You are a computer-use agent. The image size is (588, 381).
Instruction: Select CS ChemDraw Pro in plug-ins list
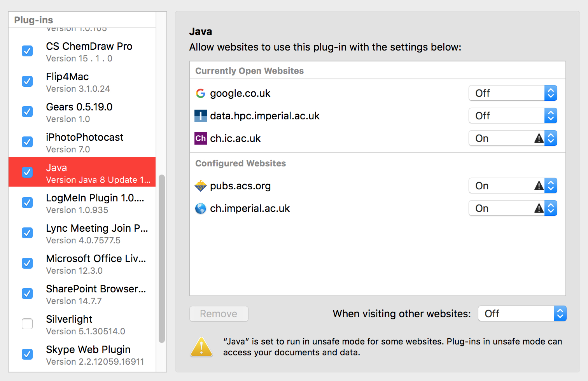tap(89, 52)
